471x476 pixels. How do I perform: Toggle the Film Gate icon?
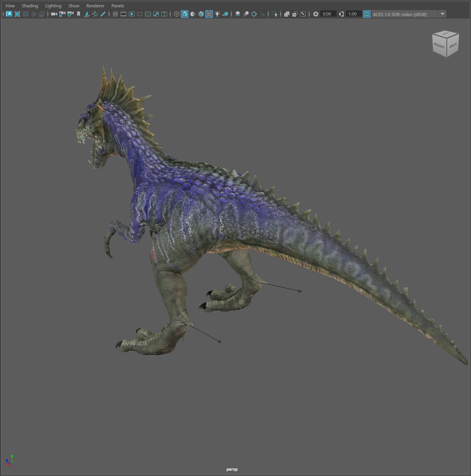[x=124, y=14]
